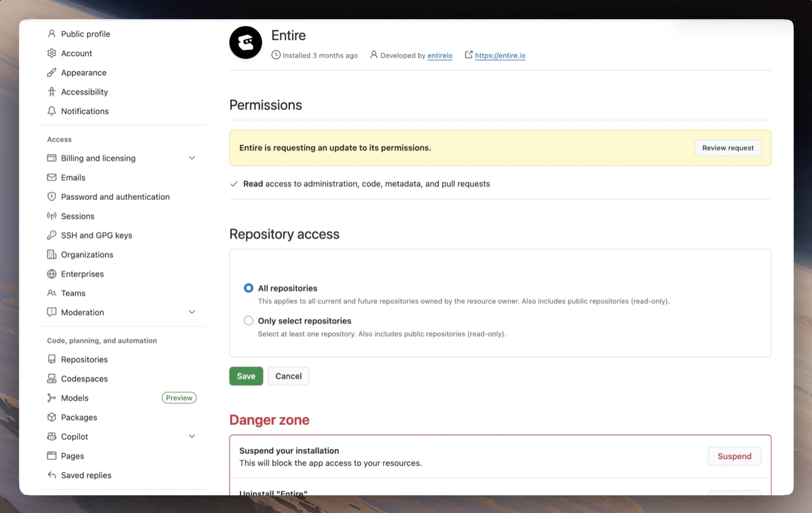
Task: Select the All repositories radio button
Action: click(249, 288)
